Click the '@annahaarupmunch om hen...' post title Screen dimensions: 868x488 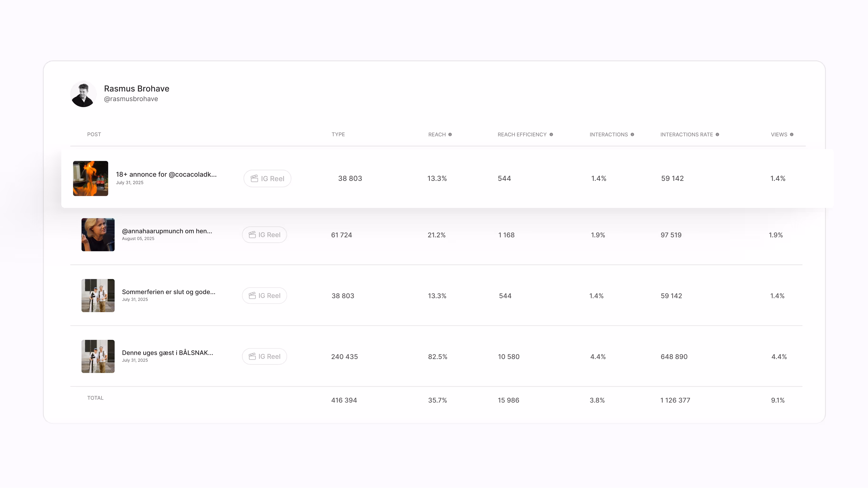tap(167, 231)
